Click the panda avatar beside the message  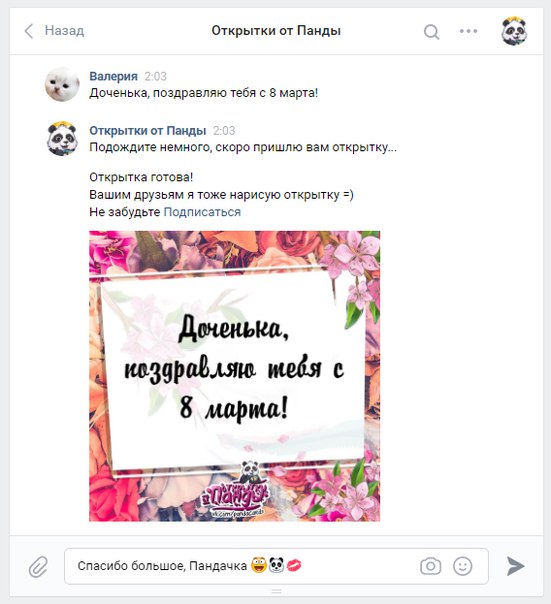62,139
